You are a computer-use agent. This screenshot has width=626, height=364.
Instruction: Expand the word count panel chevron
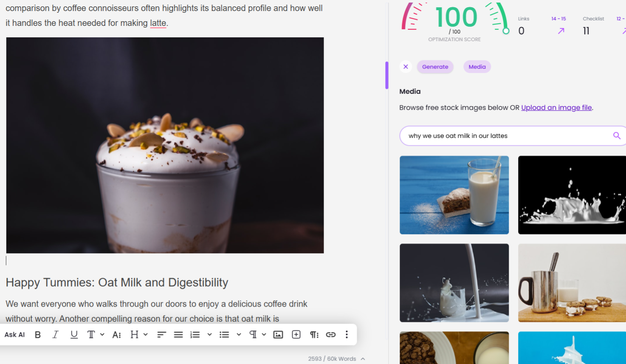click(363, 359)
